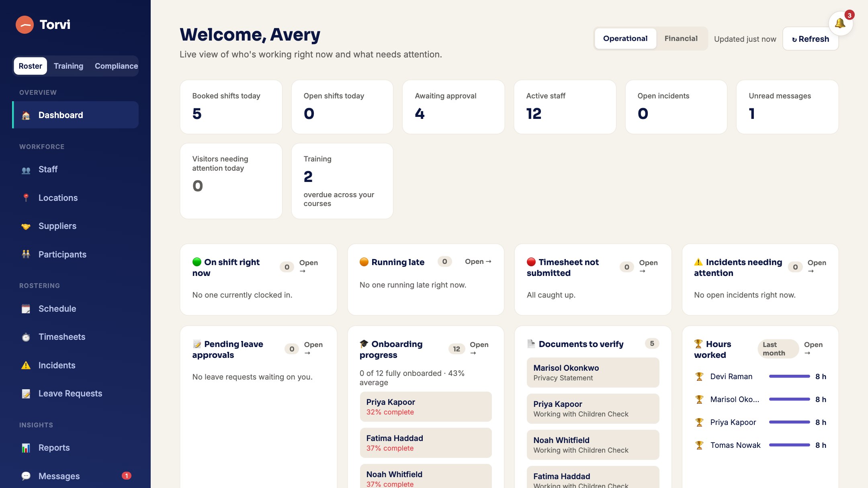868x488 pixels.
Task: Click Devi Raman's hours progress bar
Action: tap(789, 376)
